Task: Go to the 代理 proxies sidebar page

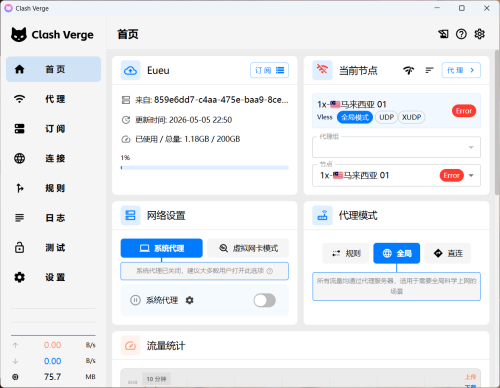Action: click(x=53, y=99)
